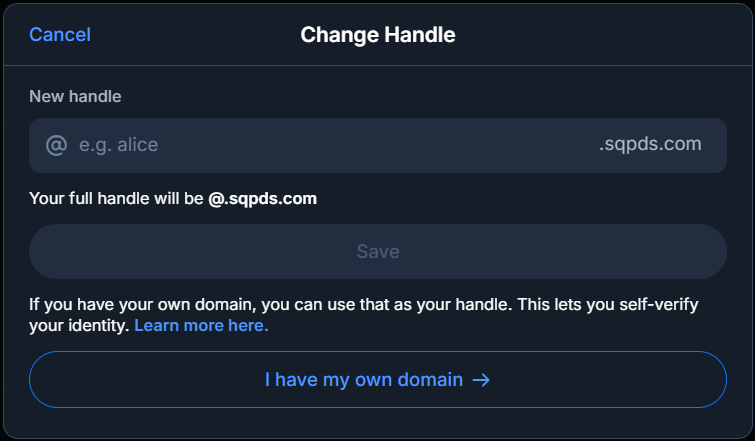The height and width of the screenshot is (441, 755).
Task: Click the disabled Save button
Action: 378,251
